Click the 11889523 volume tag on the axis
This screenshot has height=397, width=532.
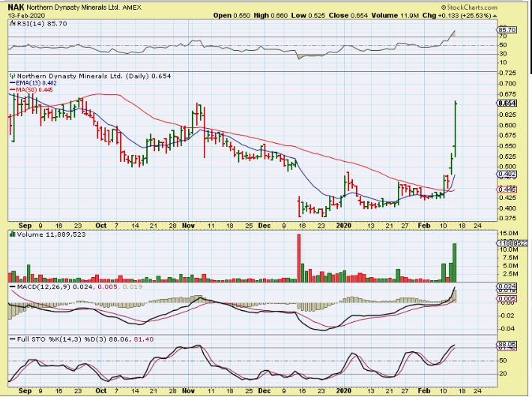[x=512, y=243]
